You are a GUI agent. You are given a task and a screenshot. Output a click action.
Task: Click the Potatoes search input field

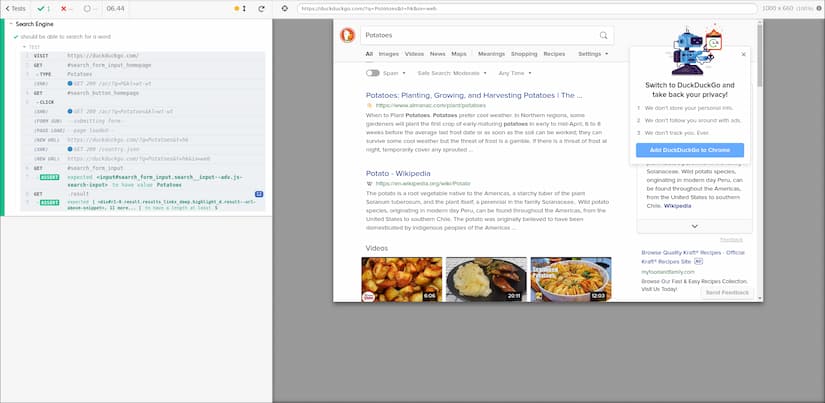[479, 35]
